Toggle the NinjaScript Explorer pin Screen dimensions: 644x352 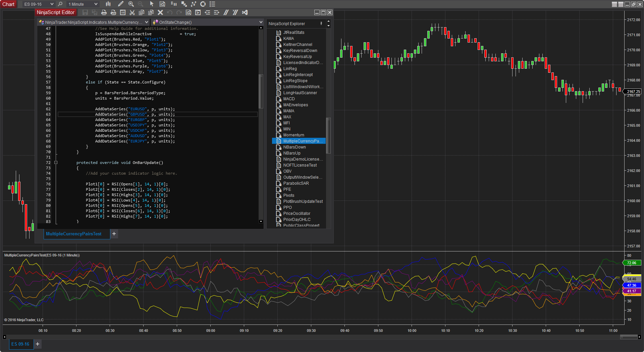click(321, 23)
